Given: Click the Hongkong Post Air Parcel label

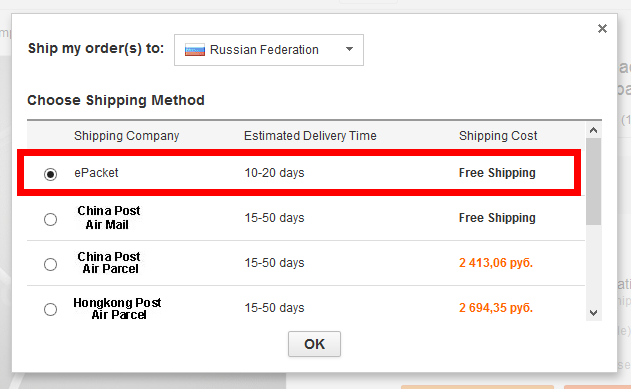Looking at the screenshot, I should tap(118, 309).
